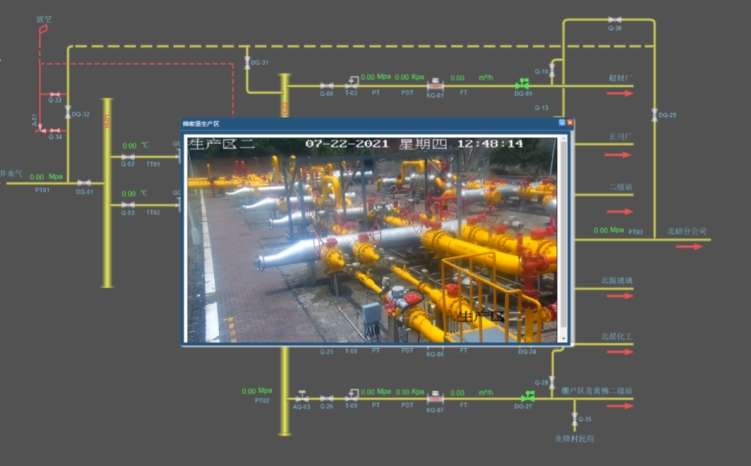Viewport: 751px width, 466px height.
Task: Click the Q-13 valve label
Action: pyautogui.click(x=541, y=108)
